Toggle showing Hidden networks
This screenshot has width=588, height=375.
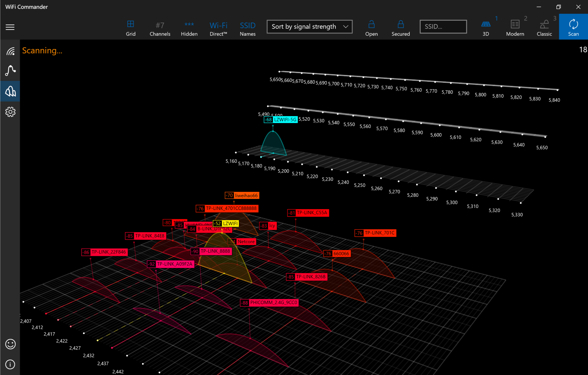[x=189, y=28]
